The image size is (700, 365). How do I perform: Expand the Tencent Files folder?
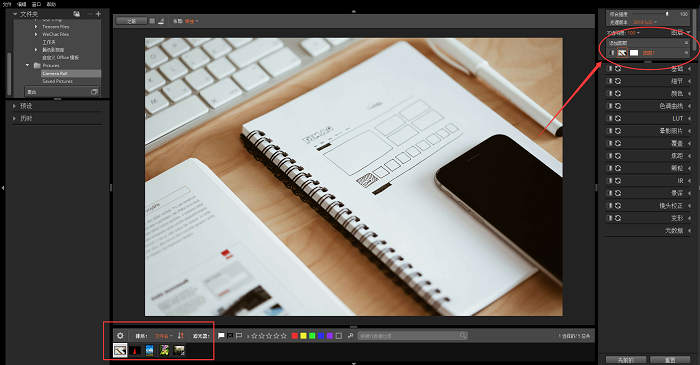tap(36, 27)
